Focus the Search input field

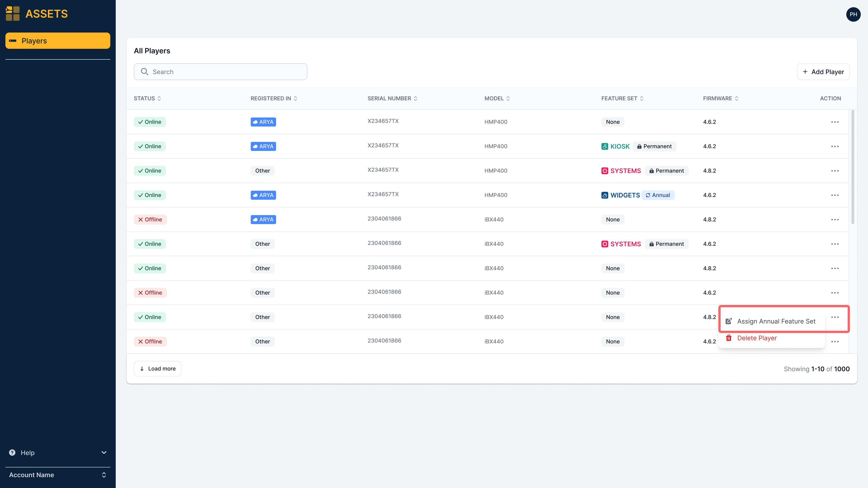click(x=220, y=72)
